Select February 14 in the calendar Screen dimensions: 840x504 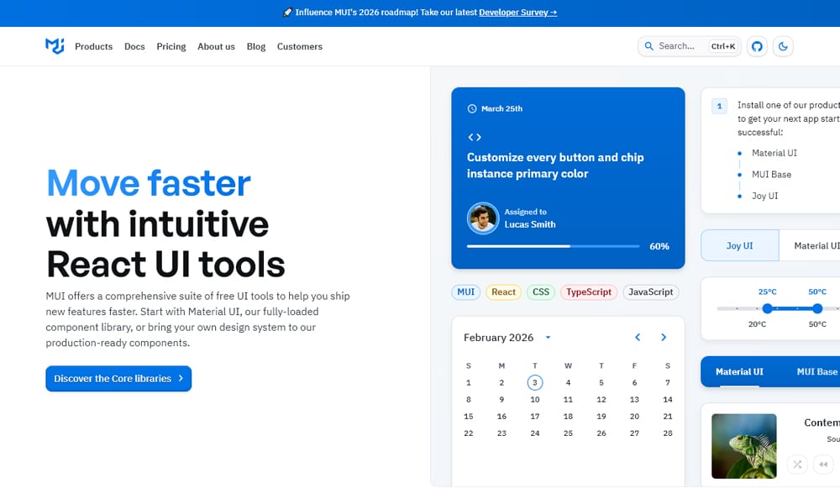[668, 400]
